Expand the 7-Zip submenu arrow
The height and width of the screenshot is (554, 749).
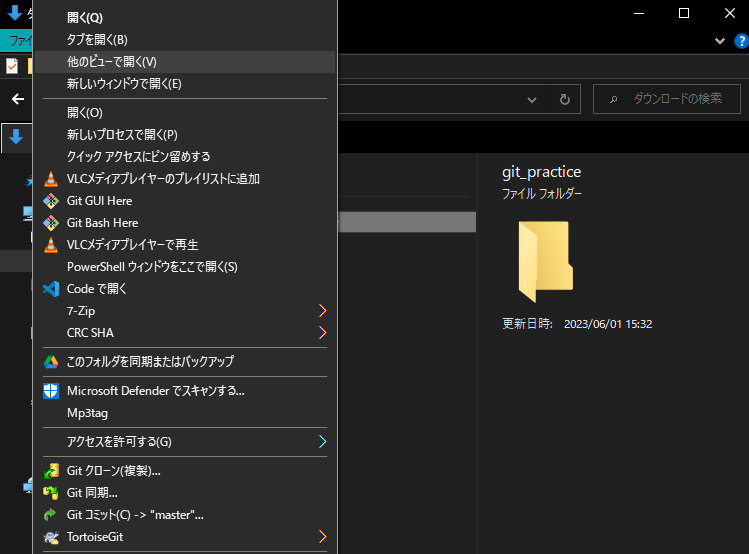pyautogui.click(x=322, y=311)
